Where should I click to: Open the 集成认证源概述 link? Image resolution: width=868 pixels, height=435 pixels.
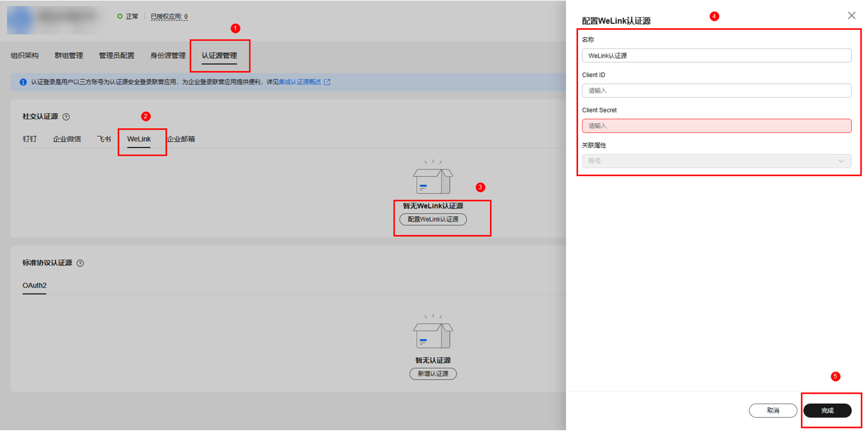click(x=300, y=82)
